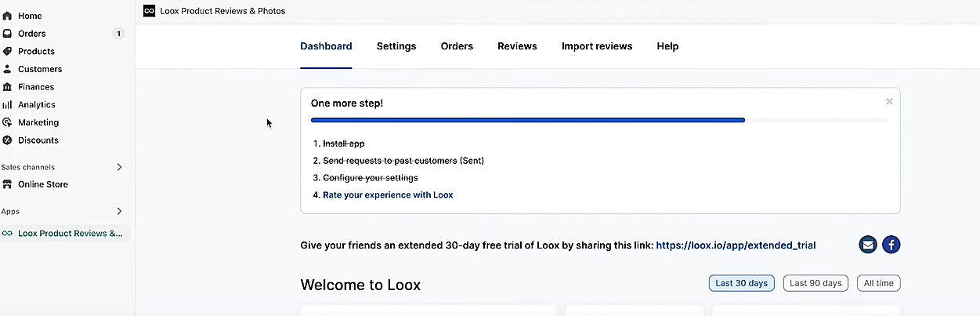The height and width of the screenshot is (316, 980).
Task: Open the Import reviews tab
Action: coord(597,46)
